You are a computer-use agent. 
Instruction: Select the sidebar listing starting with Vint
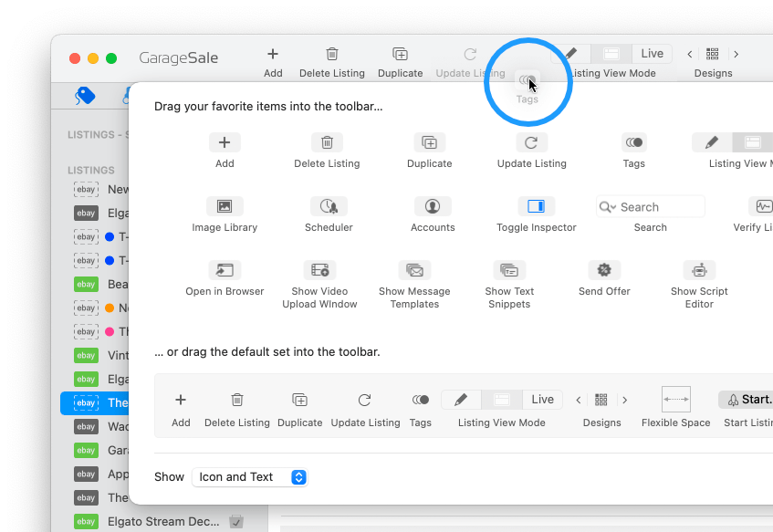click(94, 356)
